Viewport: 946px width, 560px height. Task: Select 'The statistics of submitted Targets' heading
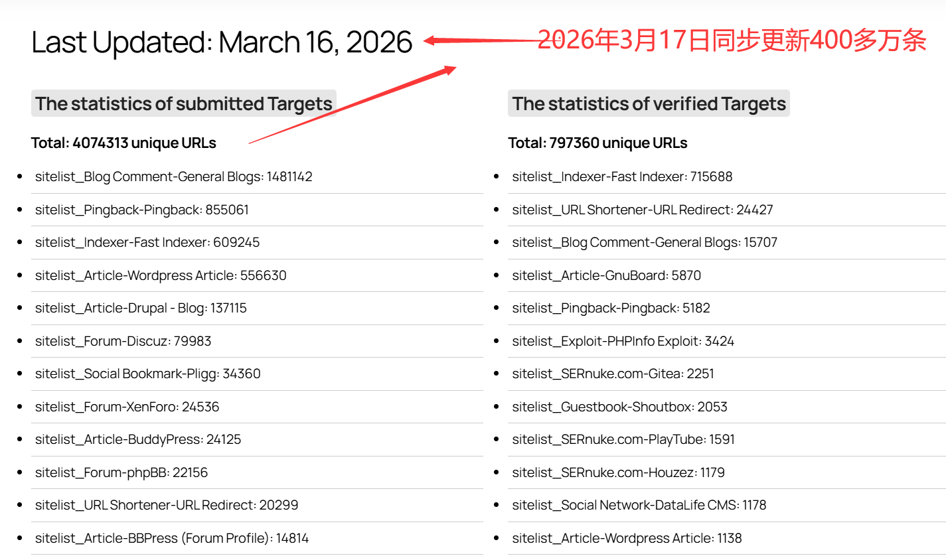184,104
